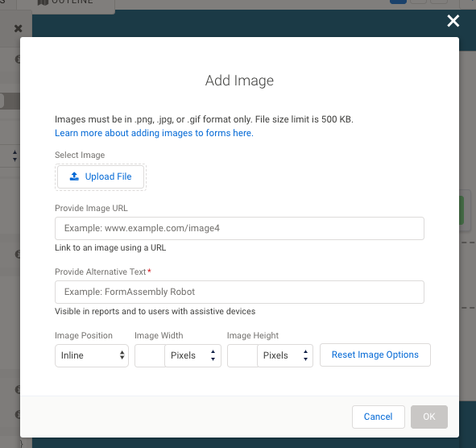Open the Outline tab

[66, 3]
